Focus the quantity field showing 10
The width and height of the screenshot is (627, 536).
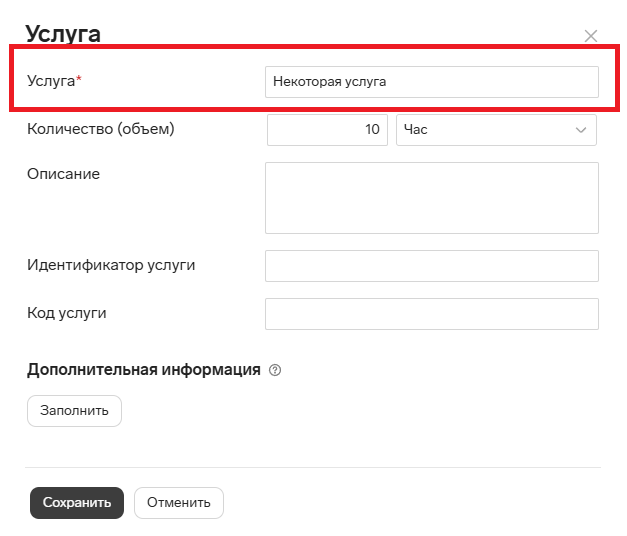click(x=327, y=130)
